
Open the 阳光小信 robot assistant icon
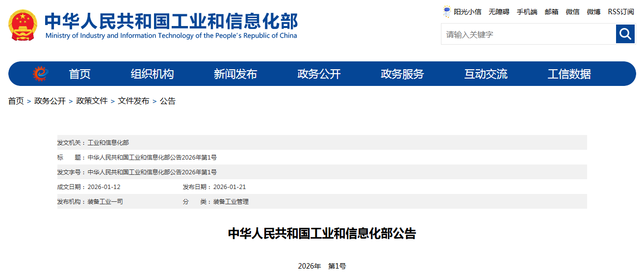click(447, 12)
